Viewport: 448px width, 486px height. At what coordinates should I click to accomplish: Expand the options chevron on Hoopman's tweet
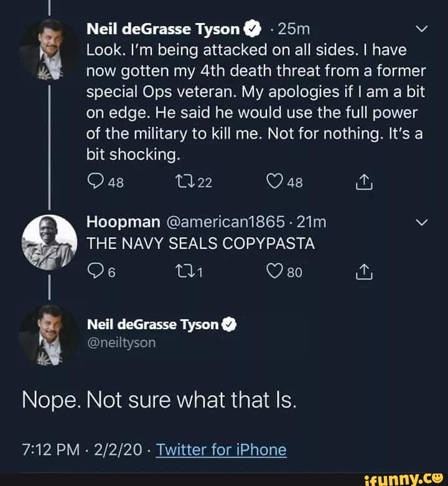point(421,223)
